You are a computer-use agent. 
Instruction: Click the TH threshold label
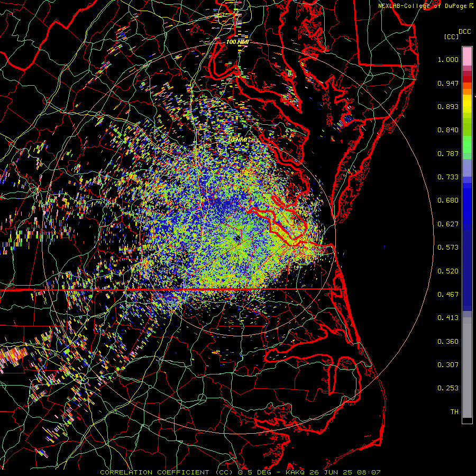(x=454, y=412)
